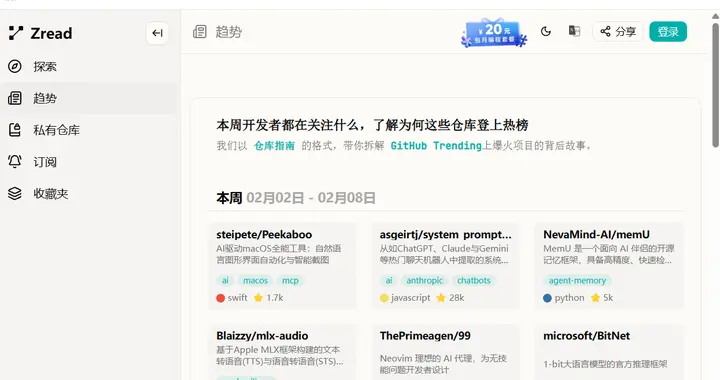
Task: Click the star icon beside 28k
Action: (441, 297)
